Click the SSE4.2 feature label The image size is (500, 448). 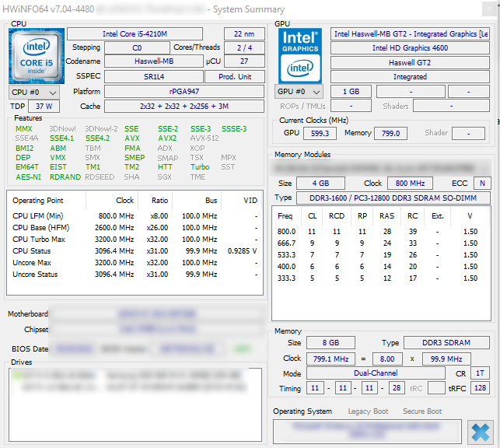pyautogui.click(x=97, y=138)
